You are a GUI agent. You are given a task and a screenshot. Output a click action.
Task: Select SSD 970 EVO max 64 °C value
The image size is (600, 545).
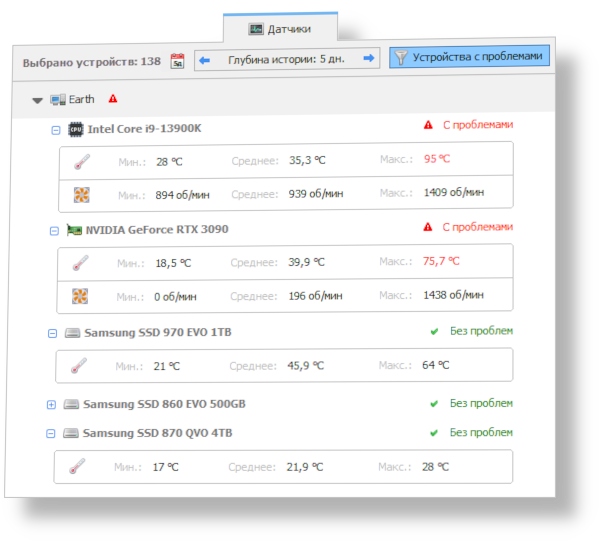[435, 365]
